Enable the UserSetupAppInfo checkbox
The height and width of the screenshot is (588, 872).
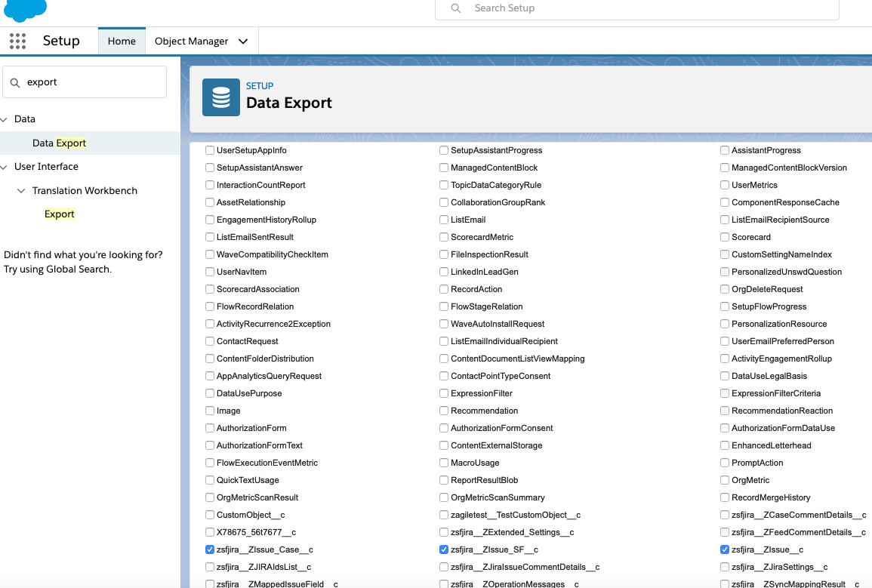click(210, 150)
